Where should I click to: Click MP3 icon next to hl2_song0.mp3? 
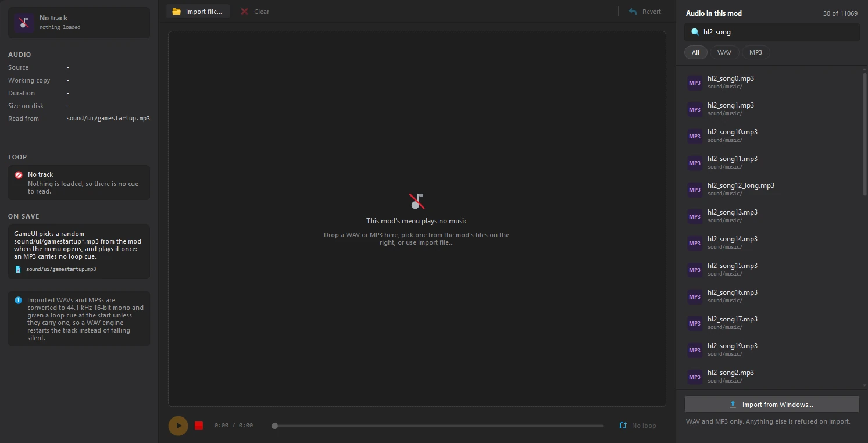pyautogui.click(x=695, y=83)
